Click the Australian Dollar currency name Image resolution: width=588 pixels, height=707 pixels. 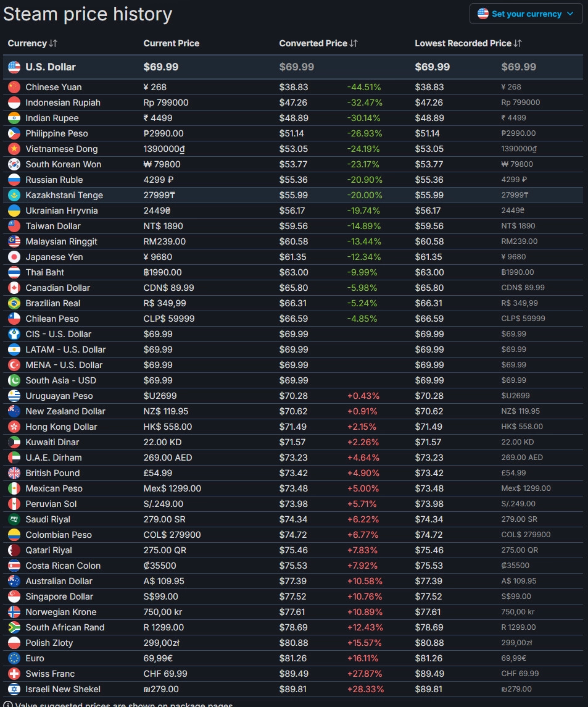[59, 581]
